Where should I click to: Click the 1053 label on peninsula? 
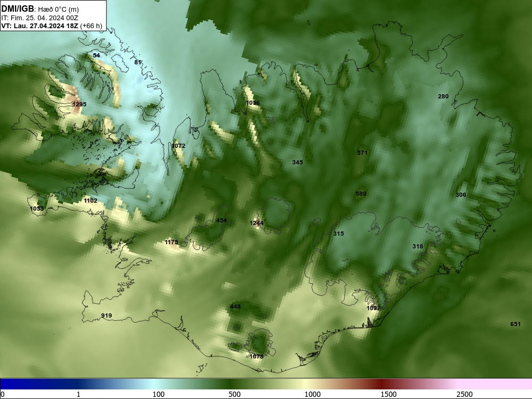(37, 209)
